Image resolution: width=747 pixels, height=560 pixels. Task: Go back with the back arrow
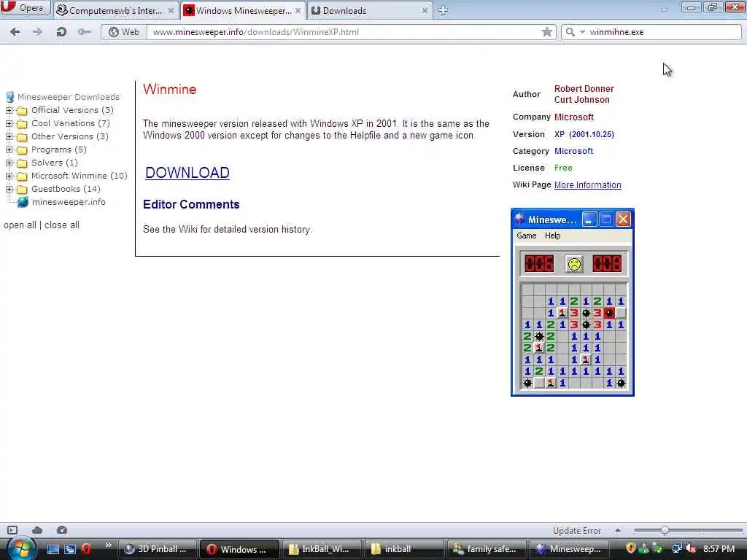click(x=15, y=32)
